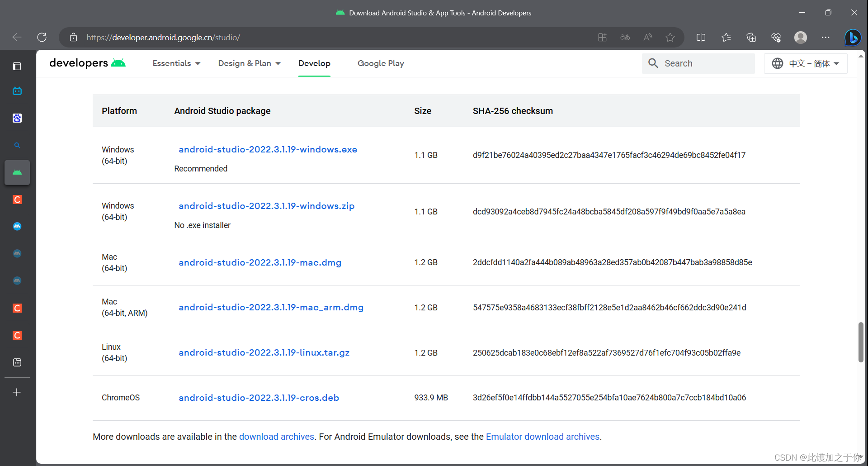
Task: Start read aloud from address bar icon
Action: click(648, 37)
